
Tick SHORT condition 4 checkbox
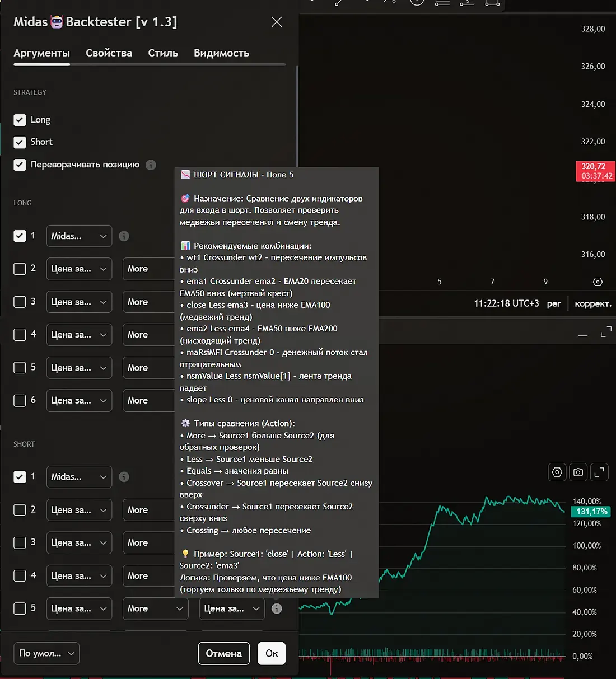(20, 575)
